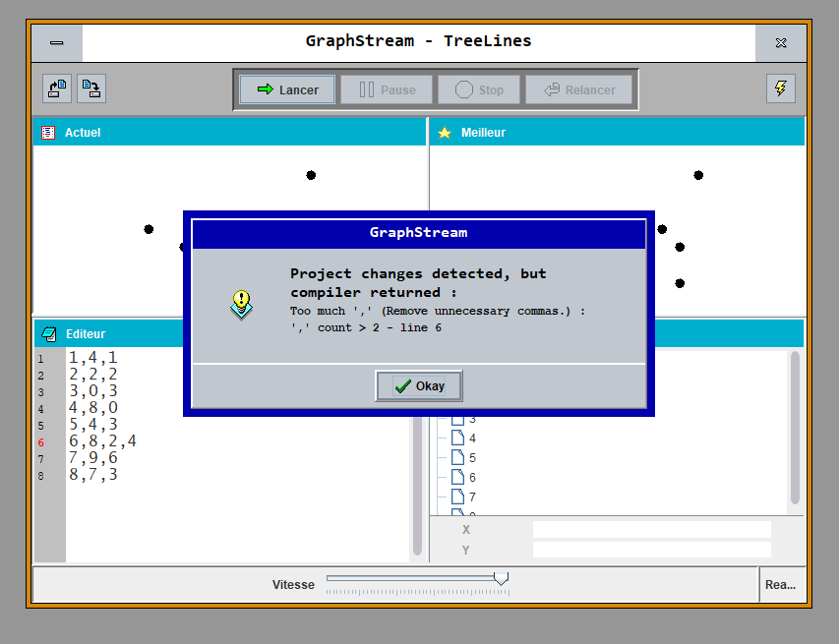Click the Relancer button
The height and width of the screenshot is (644, 839).
point(578,89)
